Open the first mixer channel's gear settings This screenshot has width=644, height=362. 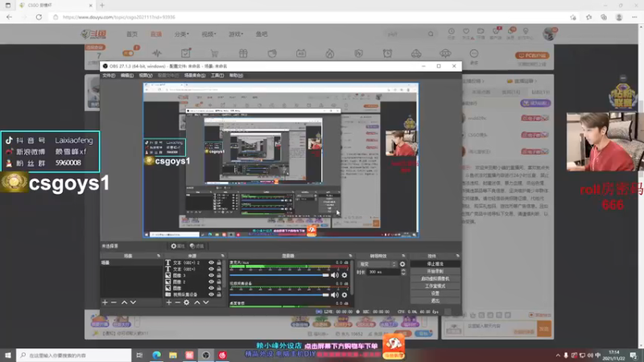pyautogui.click(x=345, y=275)
